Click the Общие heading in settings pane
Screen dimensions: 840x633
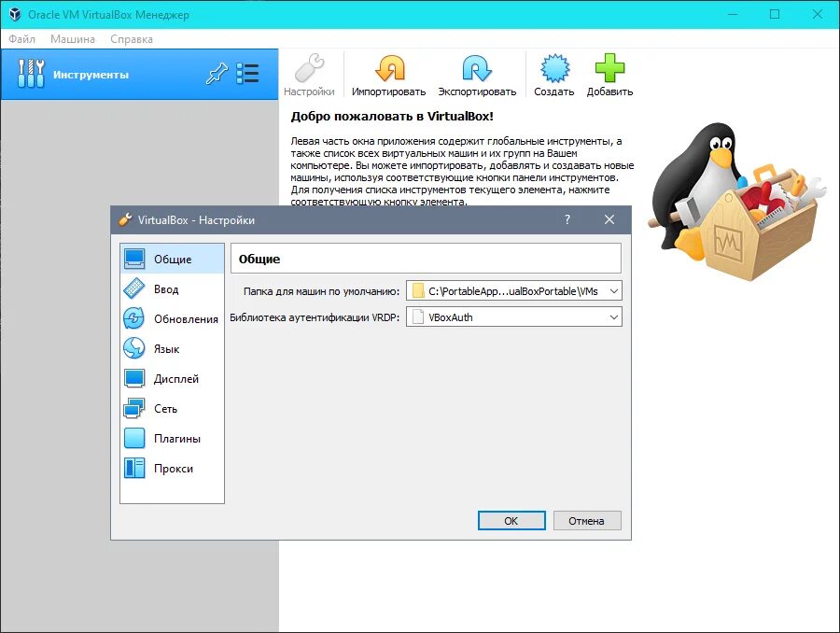click(x=259, y=259)
